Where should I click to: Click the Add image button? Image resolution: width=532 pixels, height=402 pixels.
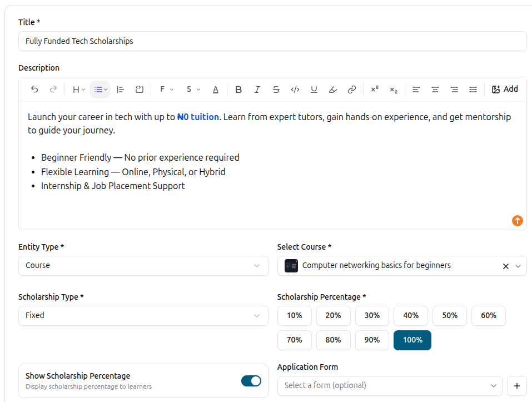pyautogui.click(x=505, y=90)
